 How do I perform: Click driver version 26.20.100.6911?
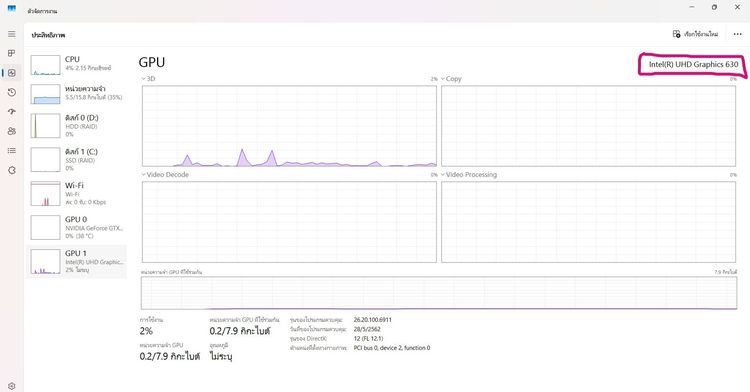pyautogui.click(x=373, y=320)
